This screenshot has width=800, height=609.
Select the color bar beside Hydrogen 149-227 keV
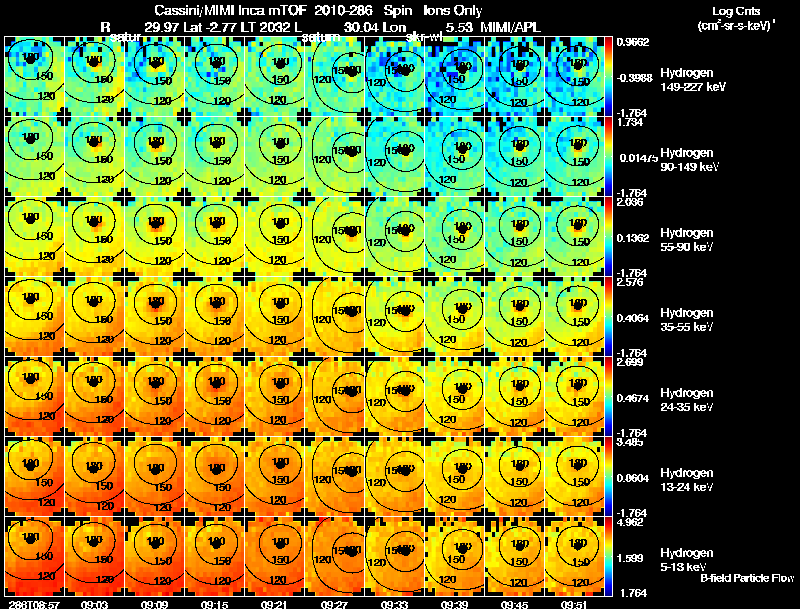608,77
